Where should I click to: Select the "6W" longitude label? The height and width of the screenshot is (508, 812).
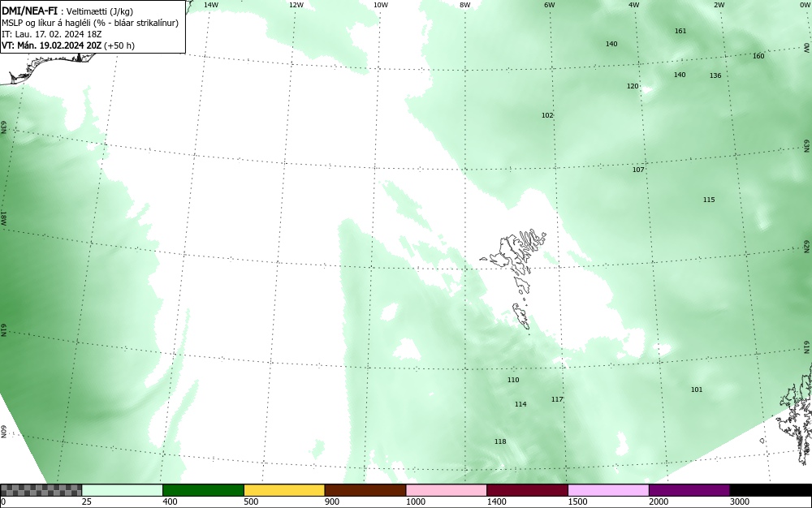coord(550,5)
